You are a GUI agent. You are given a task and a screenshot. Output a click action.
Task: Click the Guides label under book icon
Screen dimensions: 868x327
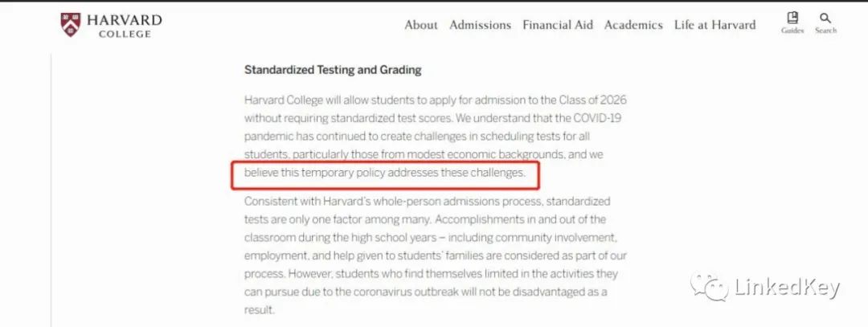tap(792, 31)
